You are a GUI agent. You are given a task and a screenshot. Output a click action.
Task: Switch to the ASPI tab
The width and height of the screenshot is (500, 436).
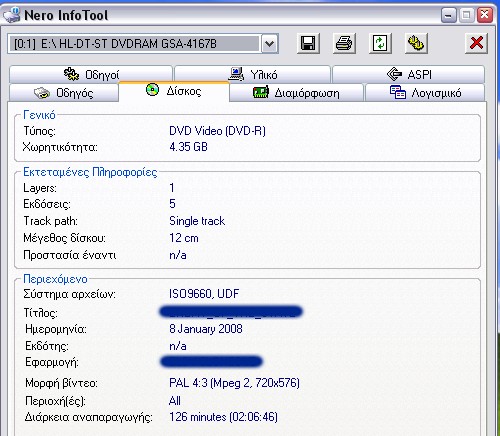click(x=408, y=74)
